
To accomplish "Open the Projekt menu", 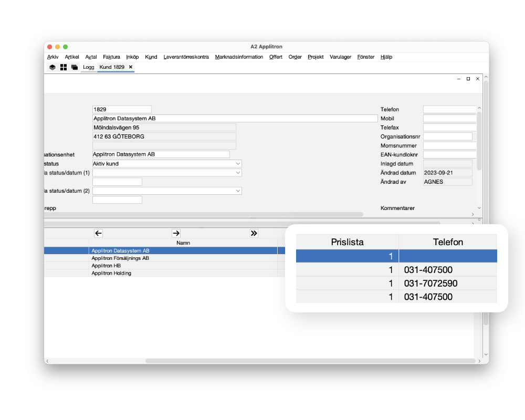I will (x=316, y=57).
